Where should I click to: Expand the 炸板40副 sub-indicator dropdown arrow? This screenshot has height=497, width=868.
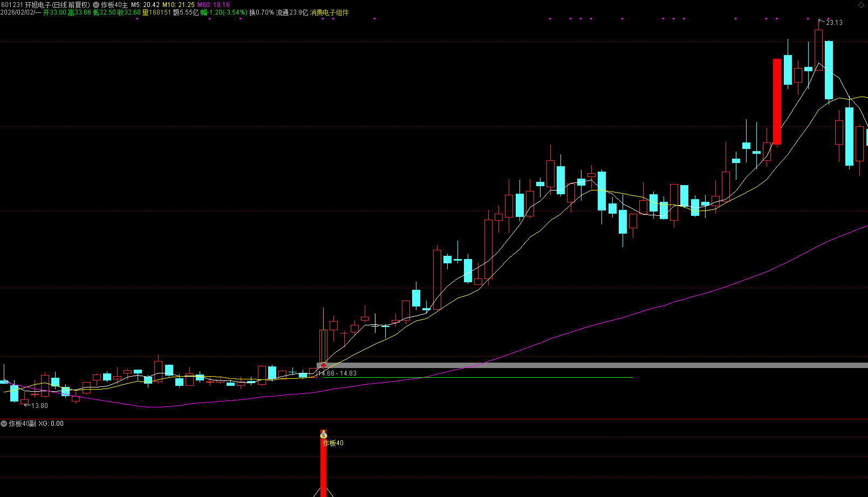(x=4, y=424)
